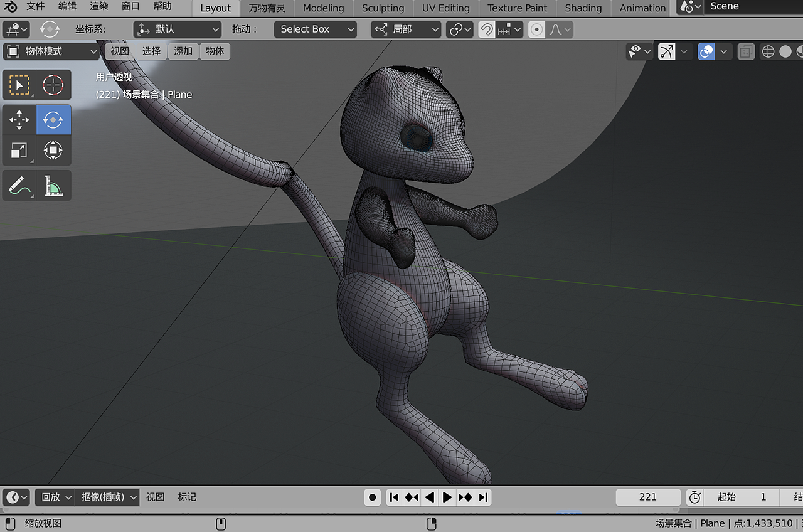Open the viewport 选择 menu
The width and height of the screenshot is (803, 532).
152,51
